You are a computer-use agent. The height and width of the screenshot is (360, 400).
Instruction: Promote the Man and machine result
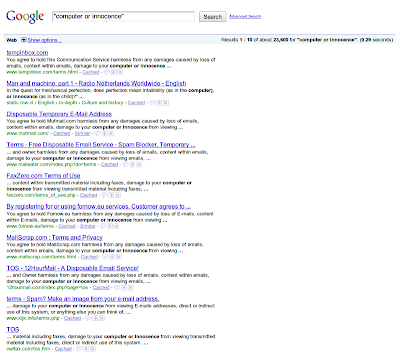(x=159, y=103)
